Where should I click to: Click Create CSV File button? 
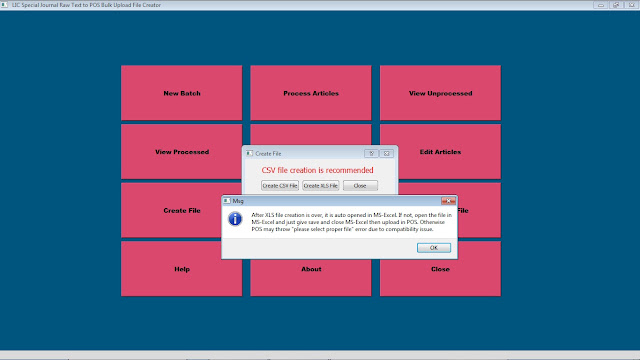(x=280, y=186)
